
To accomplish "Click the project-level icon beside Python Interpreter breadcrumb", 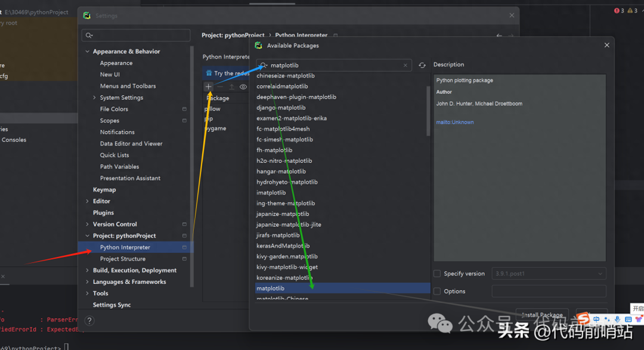I will tap(336, 35).
